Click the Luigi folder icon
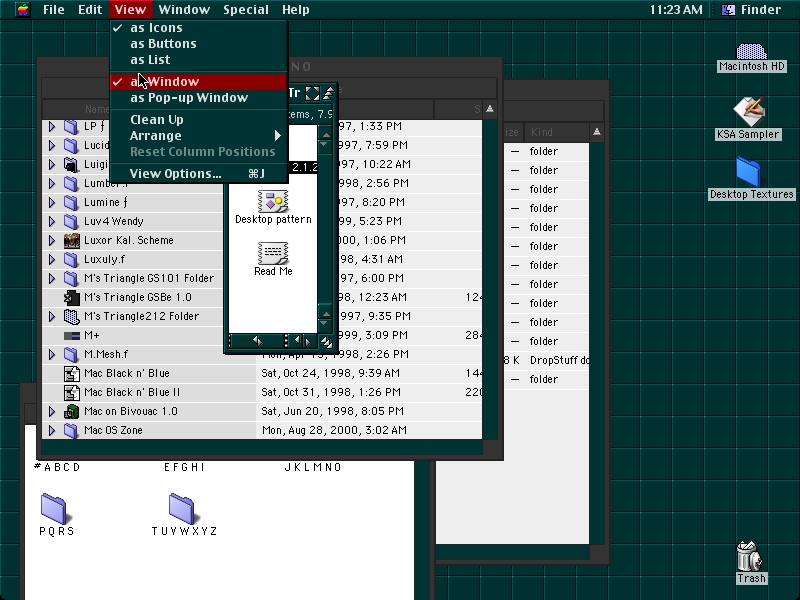This screenshot has width=800, height=600. click(x=71, y=164)
